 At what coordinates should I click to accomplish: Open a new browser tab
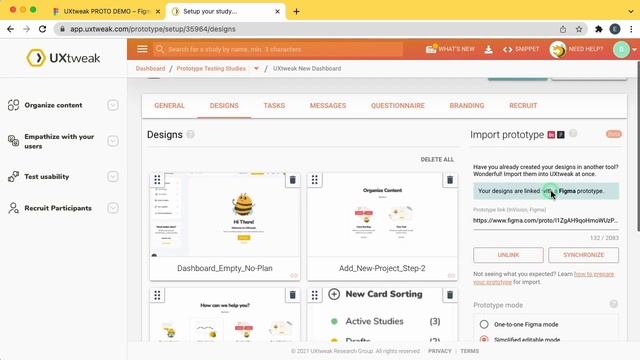point(296,11)
